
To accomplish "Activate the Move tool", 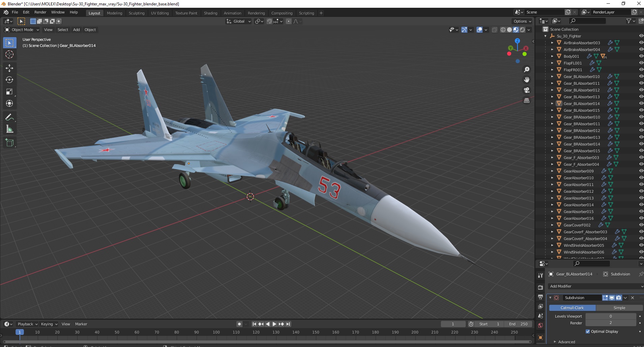I will coord(9,68).
